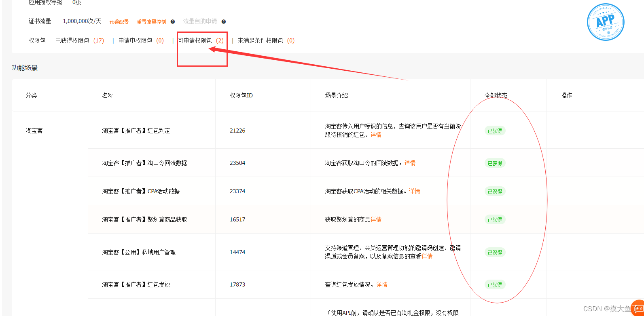
Task: Open the customer service chat icon
Action: point(638,308)
